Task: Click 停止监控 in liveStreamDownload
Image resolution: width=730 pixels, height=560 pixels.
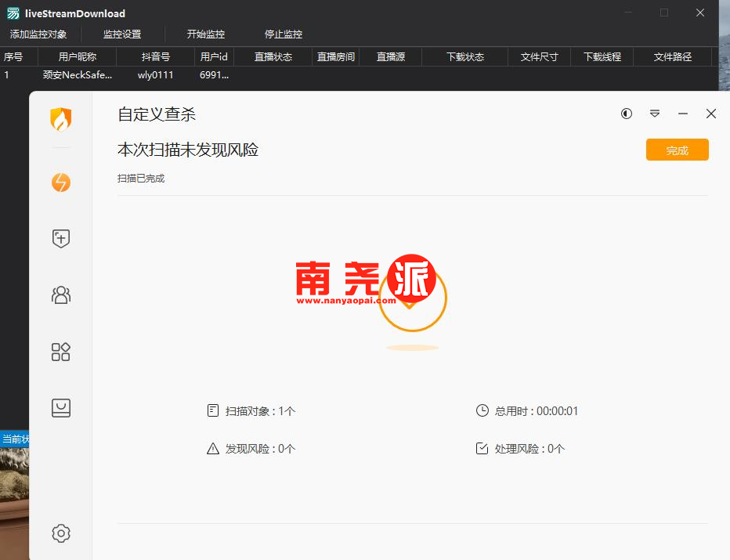Action: (x=284, y=34)
